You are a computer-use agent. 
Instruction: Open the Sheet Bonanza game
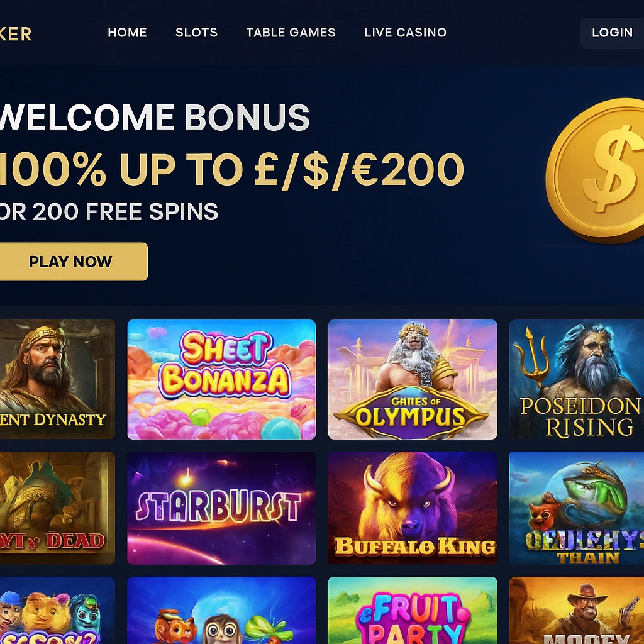coord(221,379)
